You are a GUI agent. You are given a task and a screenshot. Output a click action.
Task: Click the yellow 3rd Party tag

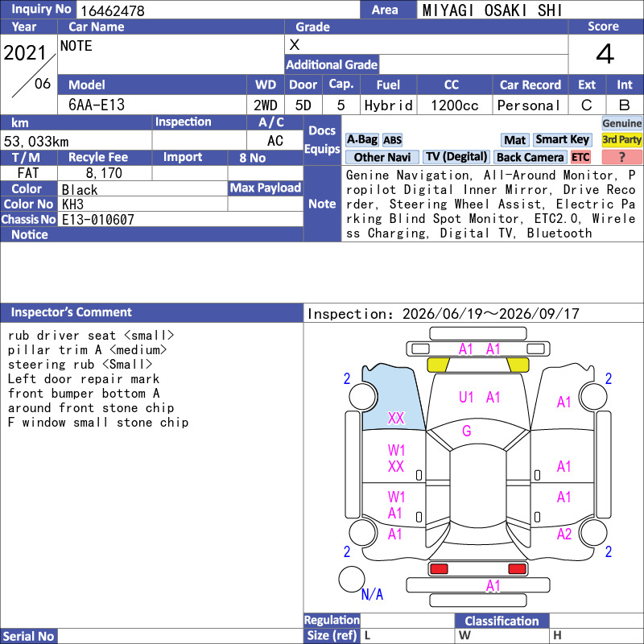pyautogui.click(x=621, y=140)
